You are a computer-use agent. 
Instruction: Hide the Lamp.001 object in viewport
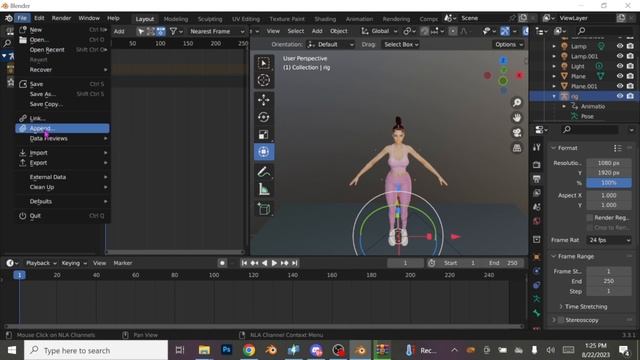click(620, 56)
